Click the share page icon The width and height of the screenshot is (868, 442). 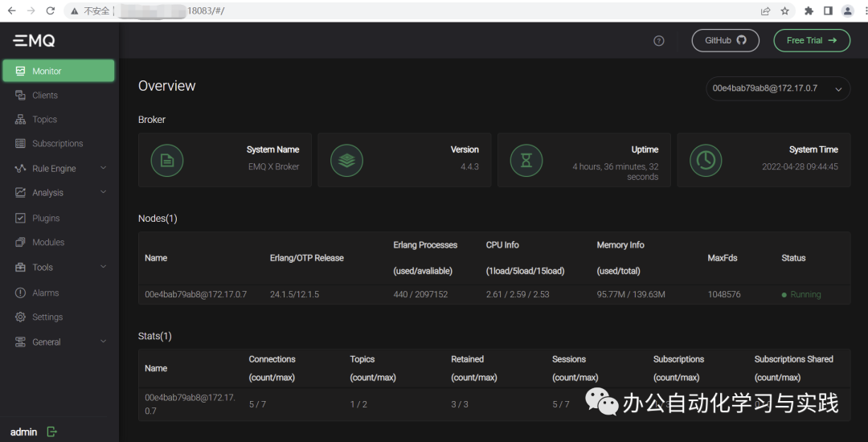click(x=766, y=10)
